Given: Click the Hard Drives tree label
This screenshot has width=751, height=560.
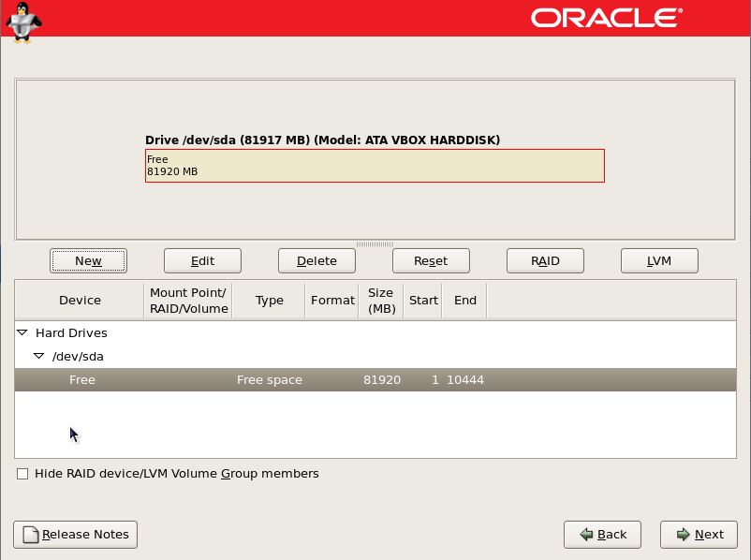Looking at the screenshot, I should click(x=71, y=333).
